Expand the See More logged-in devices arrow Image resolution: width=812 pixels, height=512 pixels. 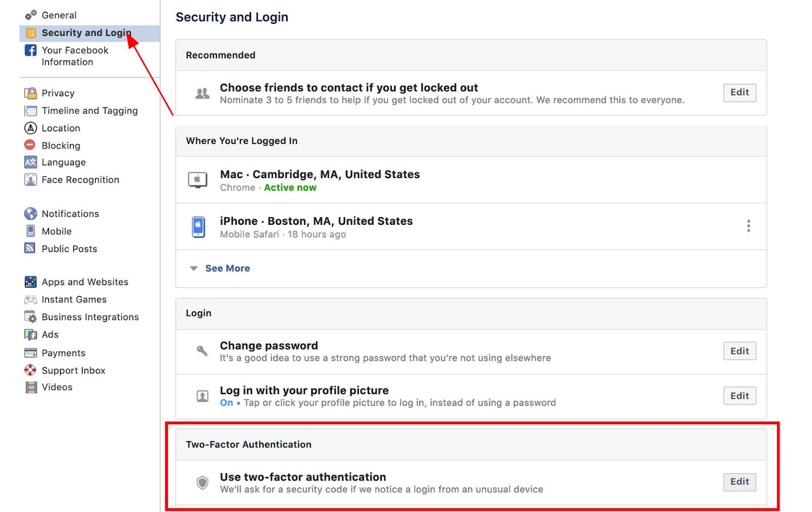click(x=193, y=268)
